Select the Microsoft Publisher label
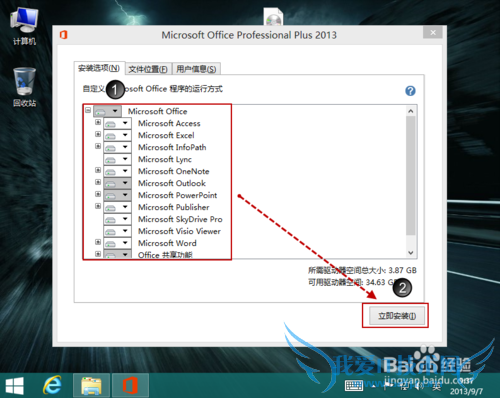The width and height of the screenshot is (500, 398). coord(174,207)
